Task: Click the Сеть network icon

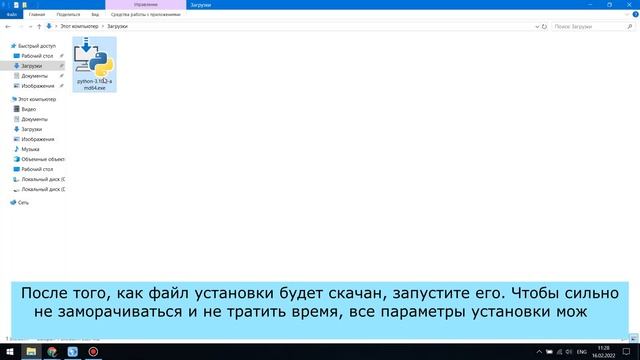Action: pos(13,202)
